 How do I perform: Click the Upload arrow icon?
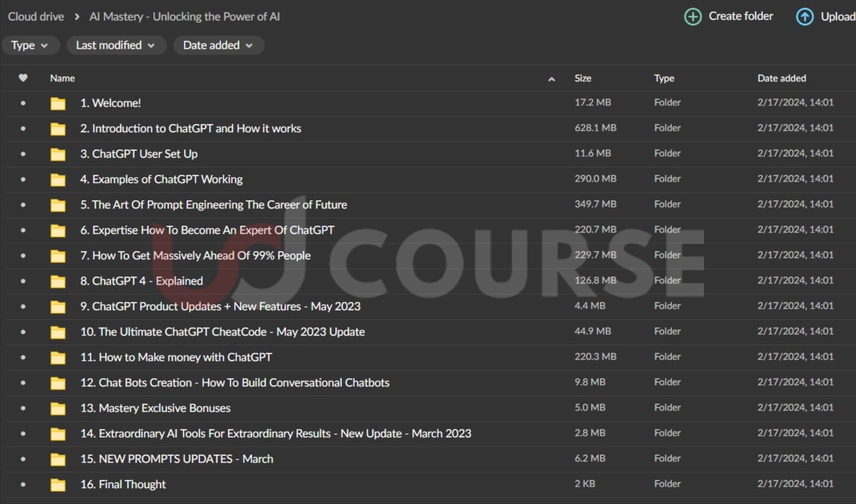click(x=804, y=17)
